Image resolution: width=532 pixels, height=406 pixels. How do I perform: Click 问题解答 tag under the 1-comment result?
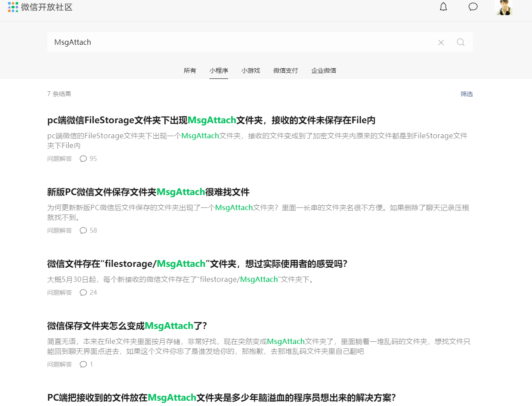pyautogui.click(x=59, y=364)
